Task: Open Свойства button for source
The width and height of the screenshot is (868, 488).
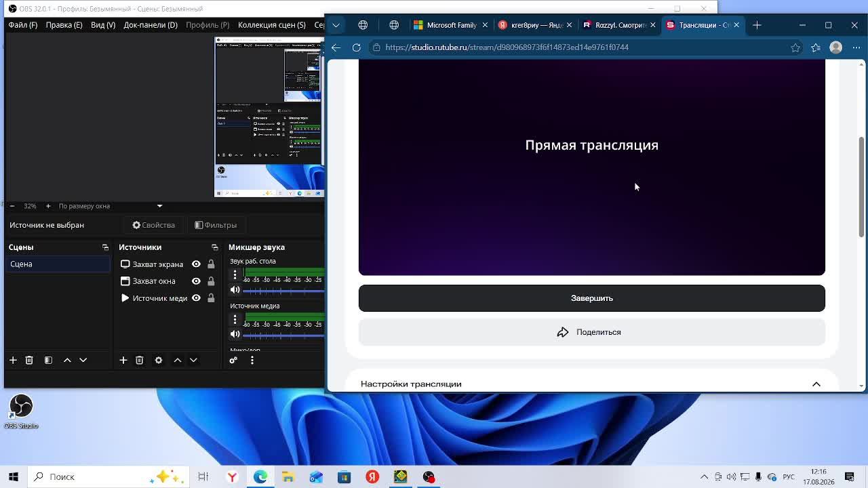Action: tap(153, 225)
